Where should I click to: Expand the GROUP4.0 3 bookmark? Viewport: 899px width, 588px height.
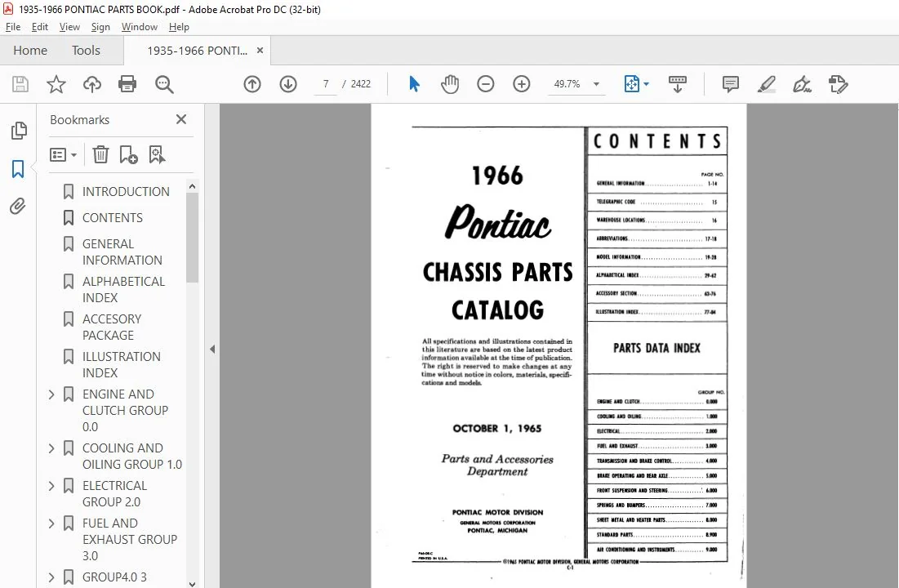pos(51,577)
